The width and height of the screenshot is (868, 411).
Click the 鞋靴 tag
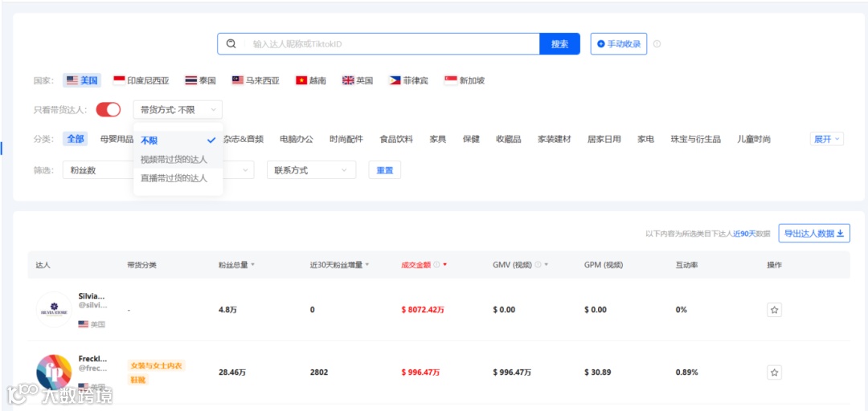click(x=138, y=380)
